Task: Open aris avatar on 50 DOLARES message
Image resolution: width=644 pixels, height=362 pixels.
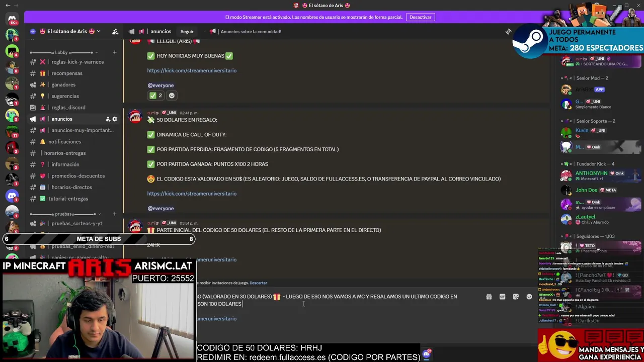Action: pos(135,117)
